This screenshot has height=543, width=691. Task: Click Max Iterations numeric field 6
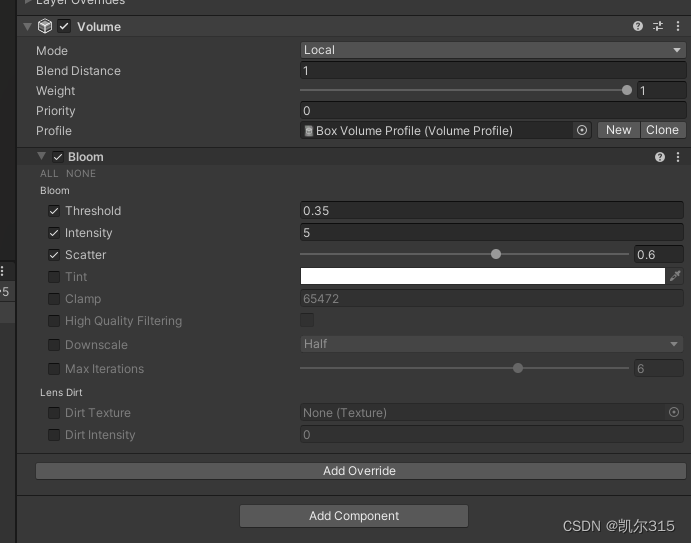pyautogui.click(x=658, y=368)
